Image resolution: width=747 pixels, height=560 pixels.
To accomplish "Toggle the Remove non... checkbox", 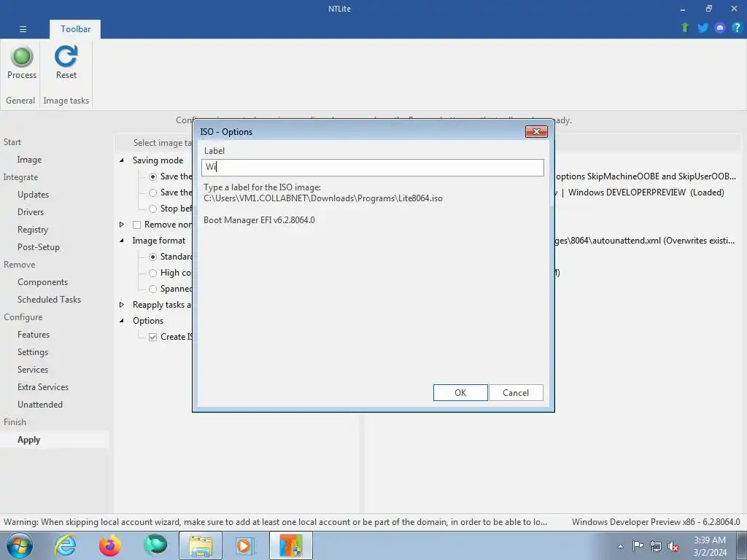I will (x=136, y=225).
